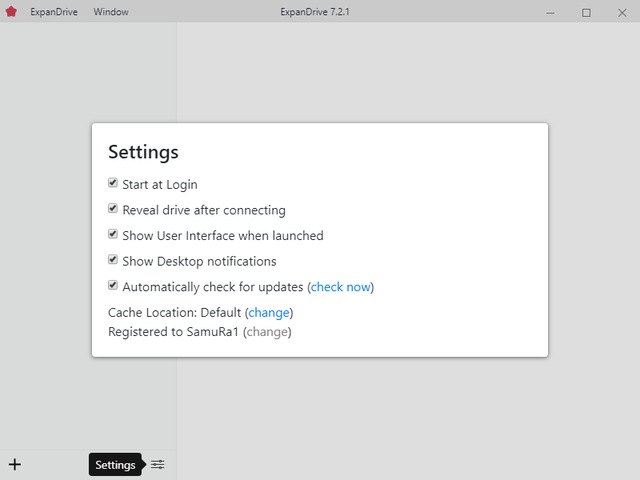Image resolution: width=640 pixels, height=480 pixels.
Task: Open the ExpanDrive menu
Action: 53,12
